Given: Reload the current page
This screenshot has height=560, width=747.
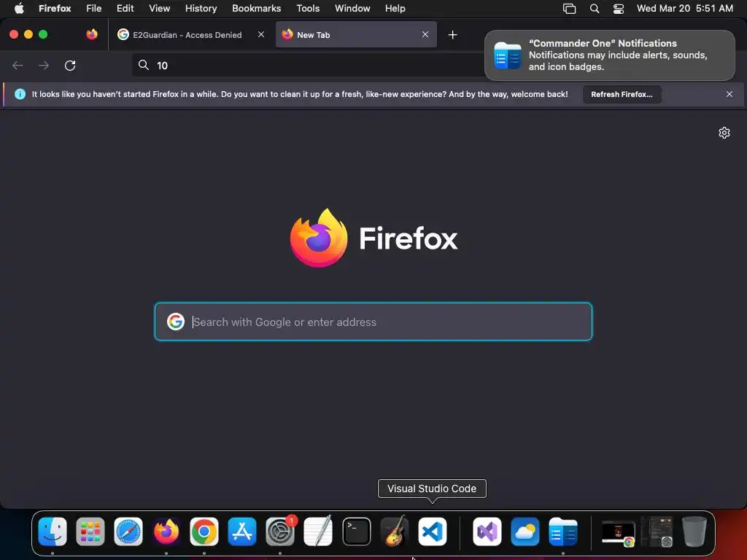Looking at the screenshot, I should pyautogui.click(x=70, y=65).
